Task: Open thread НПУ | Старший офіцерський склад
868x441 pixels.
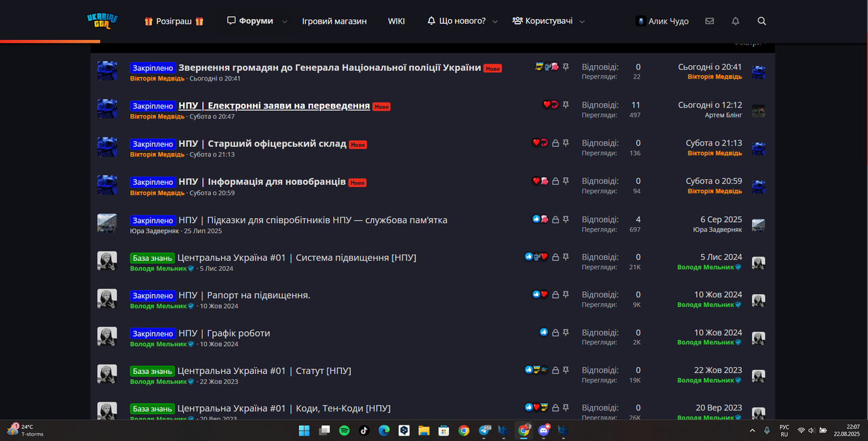Action: click(262, 144)
